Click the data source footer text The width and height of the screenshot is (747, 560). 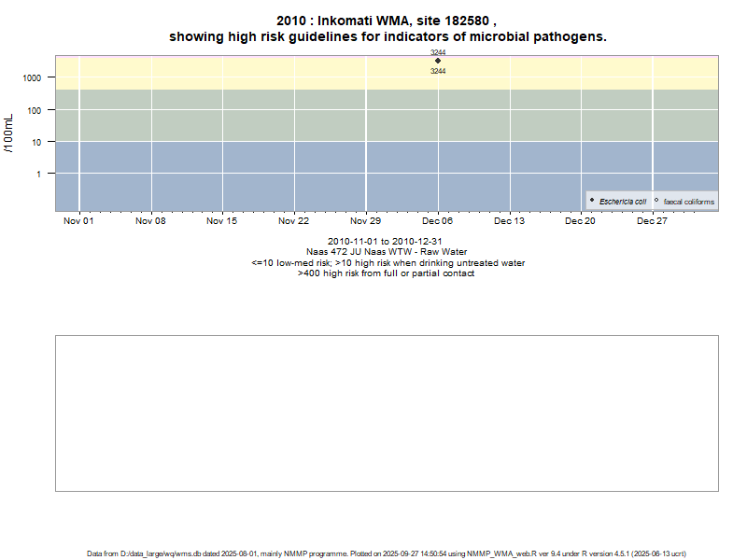pyautogui.click(x=387, y=553)
